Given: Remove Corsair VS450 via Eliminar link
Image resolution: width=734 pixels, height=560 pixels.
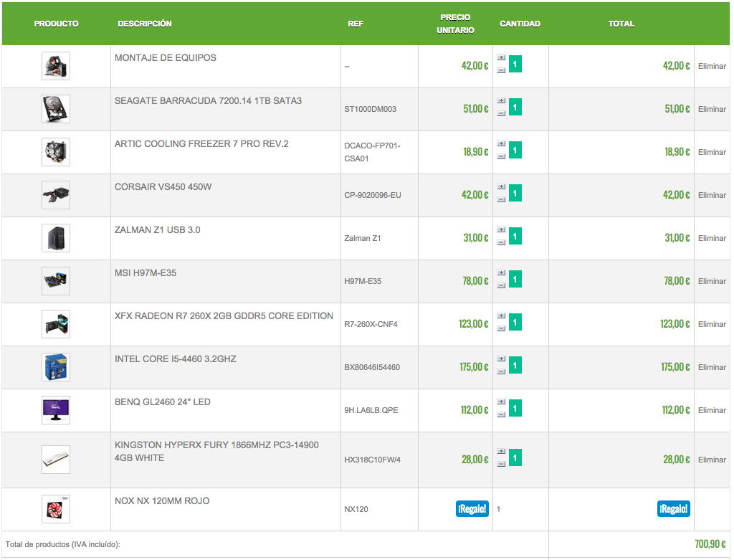Looking at the screenshot, I should [712, 196].
